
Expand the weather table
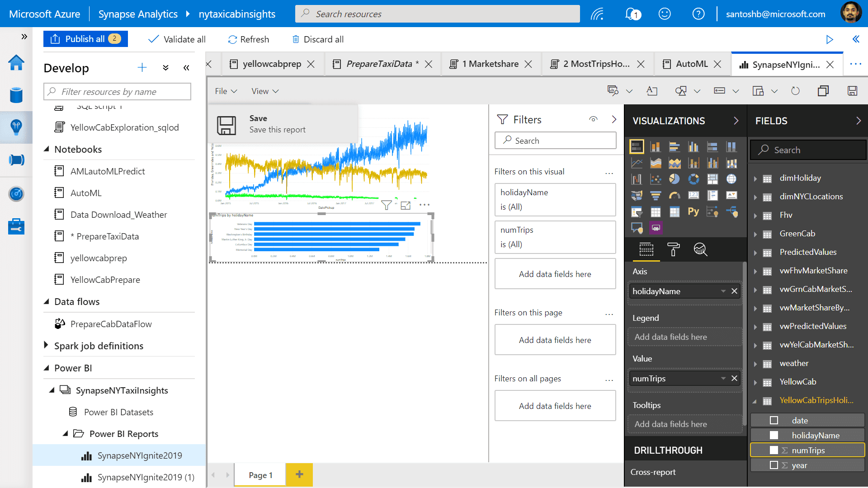click(x=755, y=364)
